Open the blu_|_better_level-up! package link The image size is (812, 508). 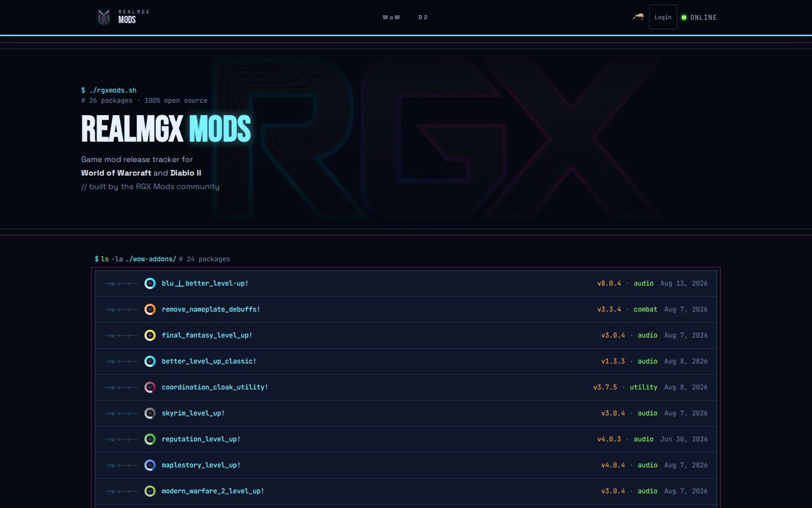click(x=205, y=283)
